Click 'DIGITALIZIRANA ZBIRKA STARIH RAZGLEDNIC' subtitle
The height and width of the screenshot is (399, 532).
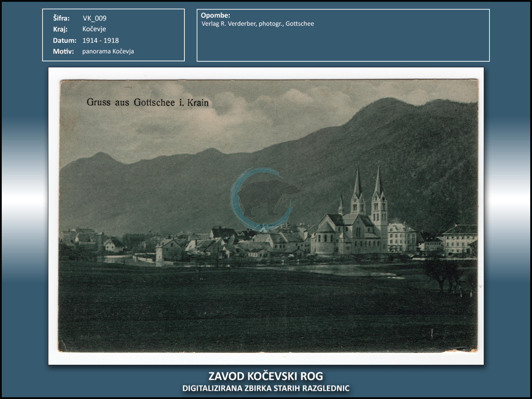click(266, 388)
